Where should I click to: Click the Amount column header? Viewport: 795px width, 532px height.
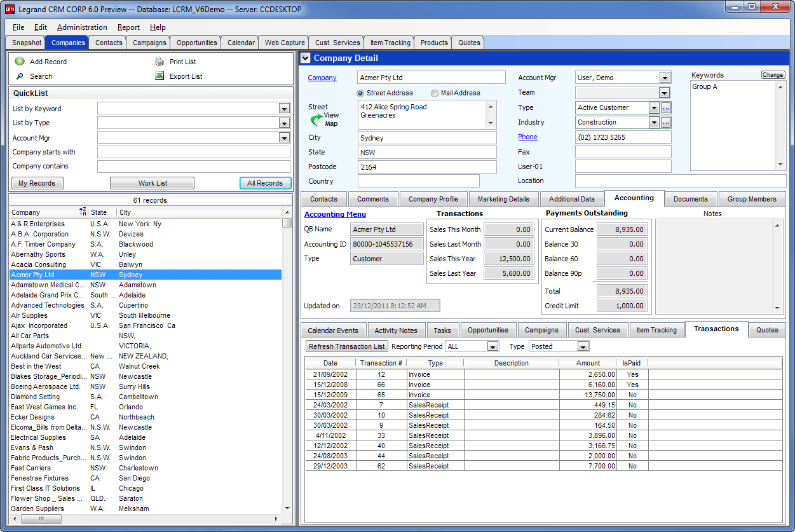(x=588, y=363)
